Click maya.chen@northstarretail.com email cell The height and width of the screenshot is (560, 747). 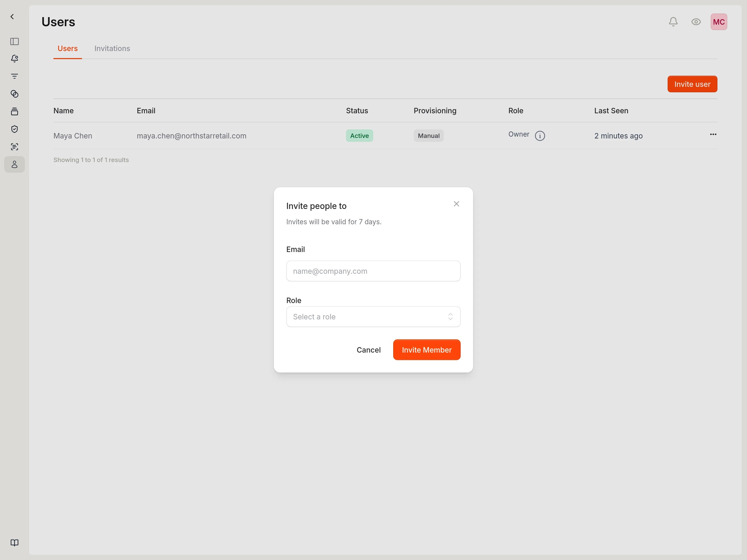tap(191, 136)
